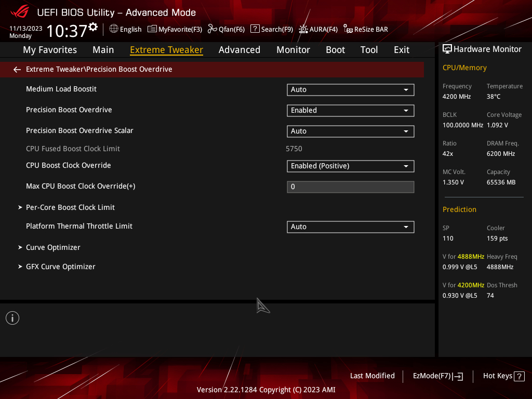Switch to the Main tab
Image resolution: width=532 pixels, height=399 pixels.
click(x=103, y=50)
